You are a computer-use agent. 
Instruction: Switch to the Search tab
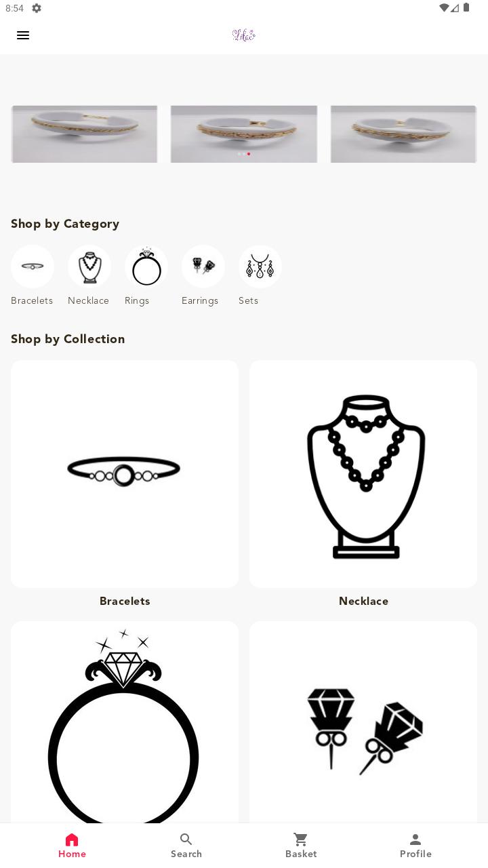(186, 846)
